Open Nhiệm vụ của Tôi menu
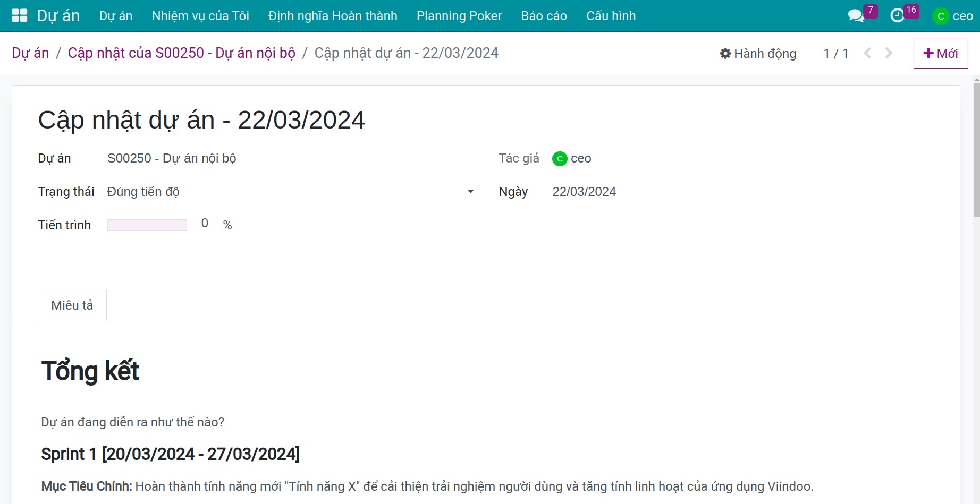Screen dimensions: 980x504 coord(200,16)
